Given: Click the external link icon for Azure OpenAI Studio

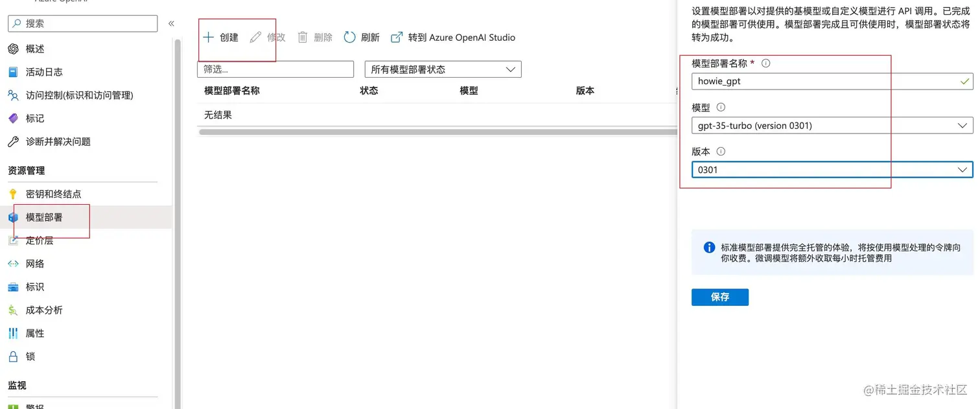Looking at the screenshot, I should (397, 38).
